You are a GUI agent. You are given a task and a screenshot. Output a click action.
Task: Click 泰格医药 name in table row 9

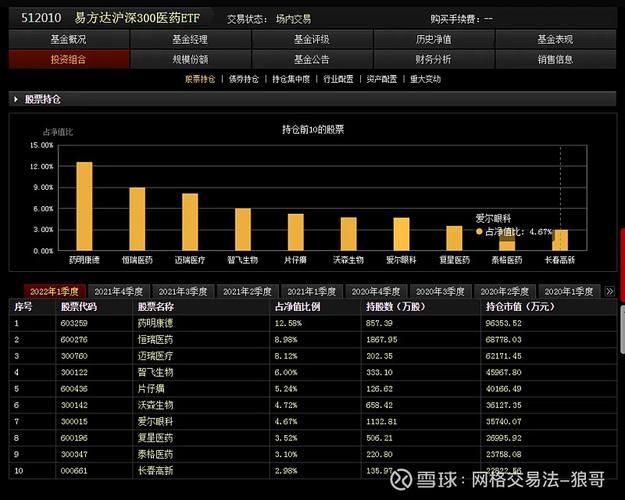point(155,454)
